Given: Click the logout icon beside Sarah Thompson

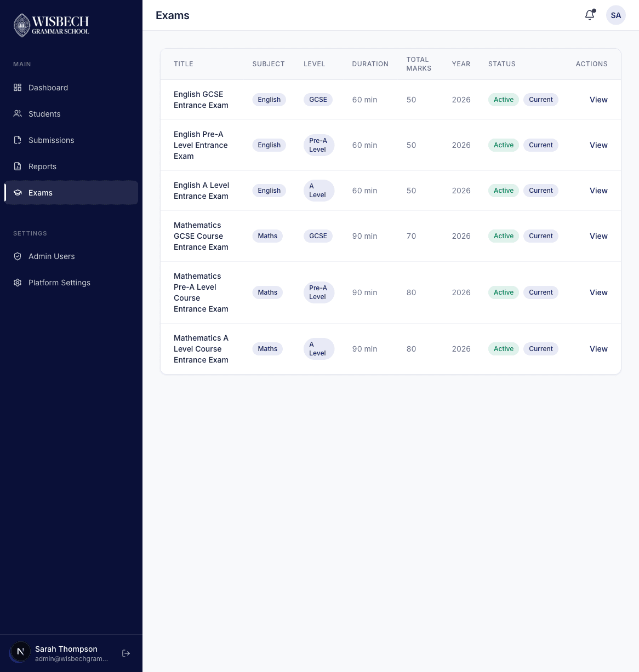Looking at the screenshot, I should (126, 653).
